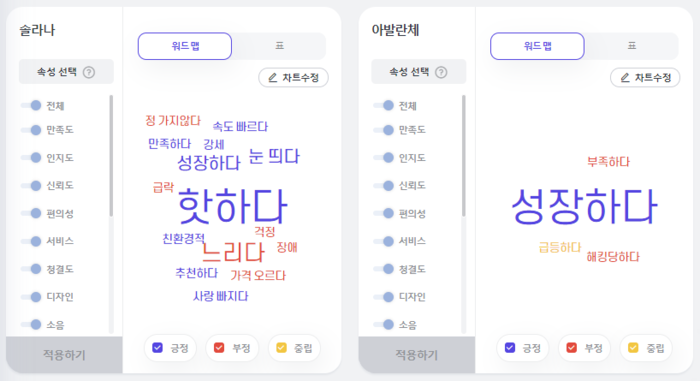The image size is (700, 381).
Task: Switch 솔라나 panel to table view tab
Action: (x=279, y=46)
